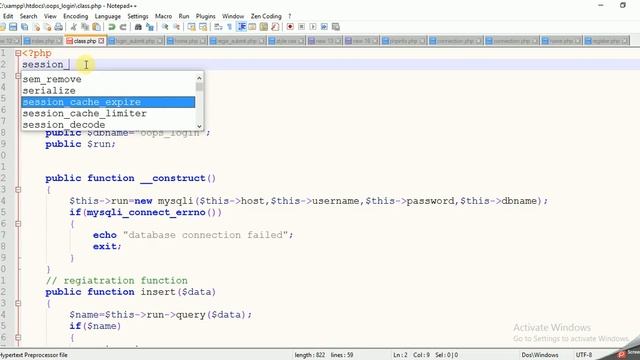The height and width of the screenshot is (360, 640).
Task: Open the Encoding menu
Action: pyautogui.click(x=76, y=16)
